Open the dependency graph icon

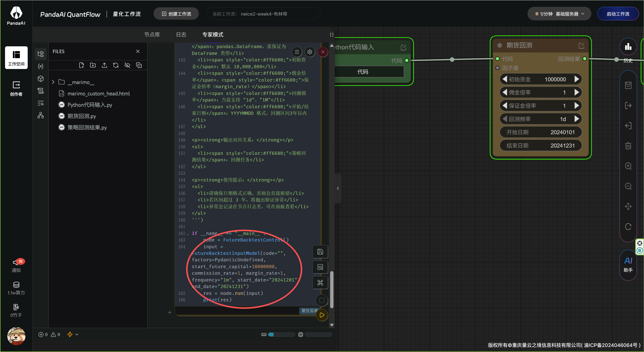pyautogui.click(x=41, y=115)
